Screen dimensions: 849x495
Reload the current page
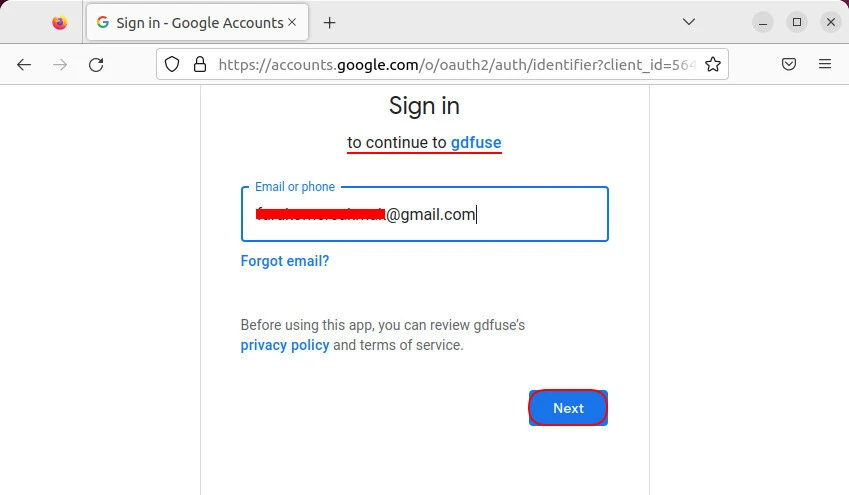click(x=96, y=64)
